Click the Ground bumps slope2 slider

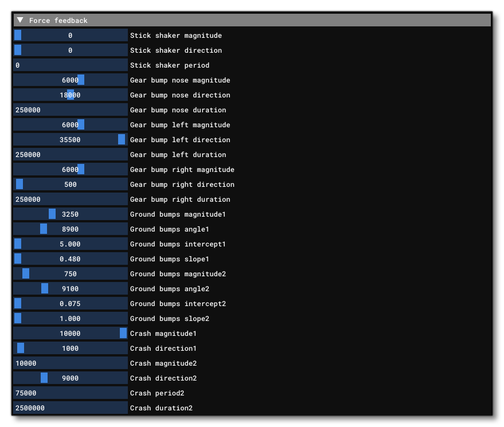[71, 319]
